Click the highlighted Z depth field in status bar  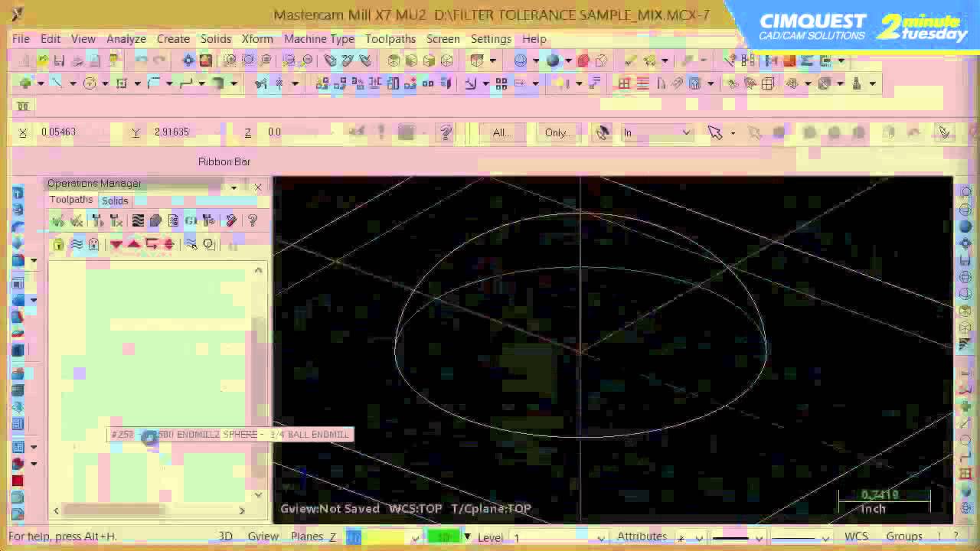(354, 537)
